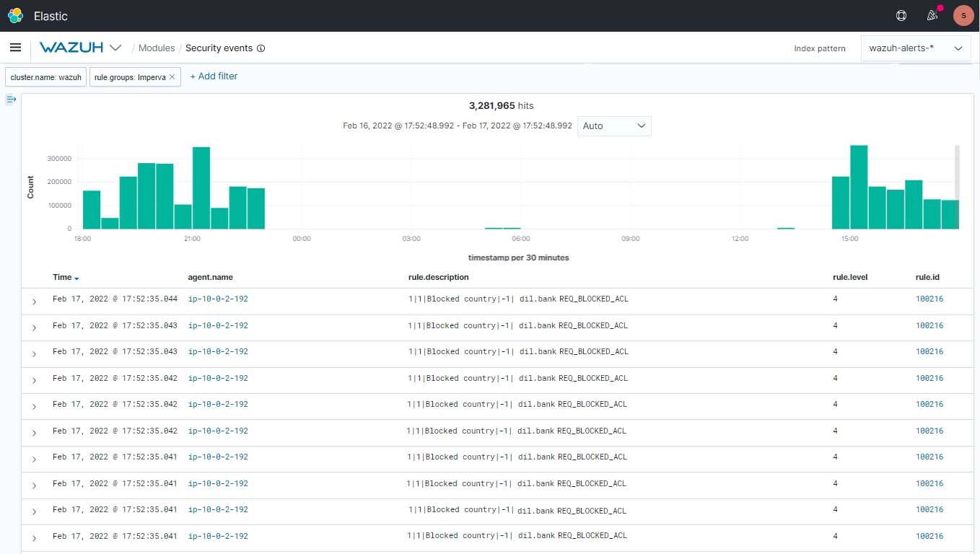Click the tallest histogram bar near 21:00
The width and height of the screenshot is (980, 554).
point(201,188)
